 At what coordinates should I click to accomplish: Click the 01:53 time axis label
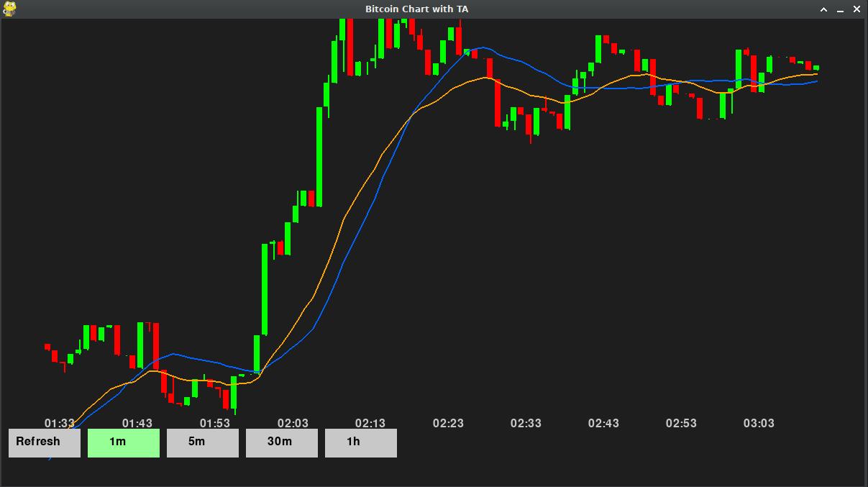[x=215, y=423]
